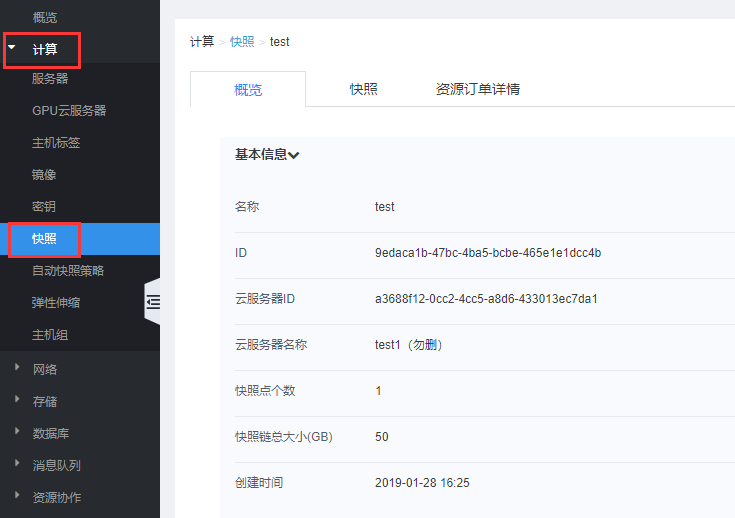
Task: Expand the 网络 menu section
Action: coord(17,367)
